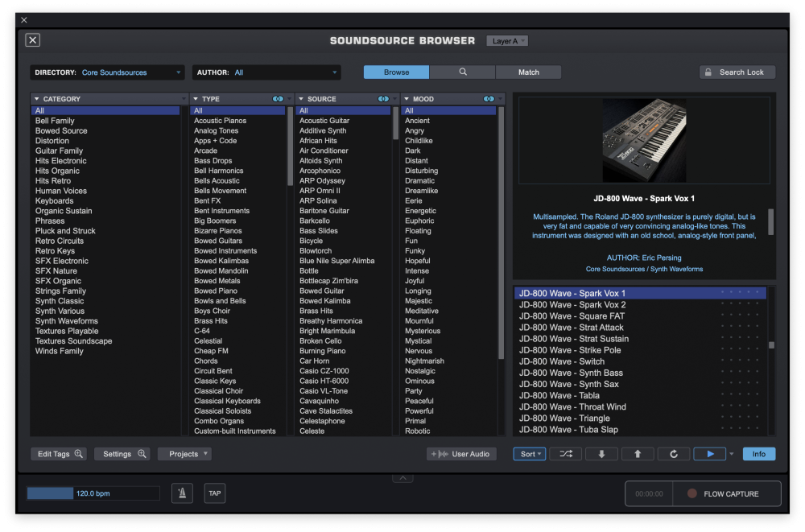Toggle the SOURCE column link icon
The image size is (805, 532).
click(x=383, y=99)
